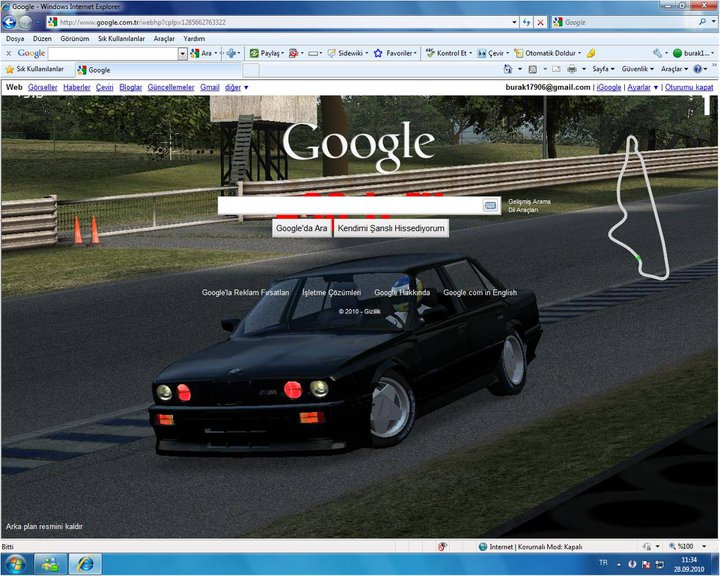Refresh the page using the address bar icon

pos(527,22)
